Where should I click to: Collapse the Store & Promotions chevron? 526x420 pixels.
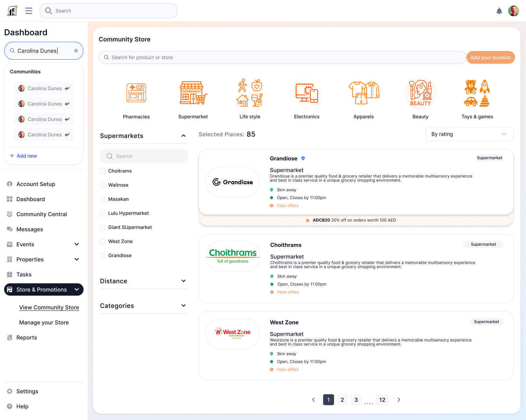pos(77,289)
